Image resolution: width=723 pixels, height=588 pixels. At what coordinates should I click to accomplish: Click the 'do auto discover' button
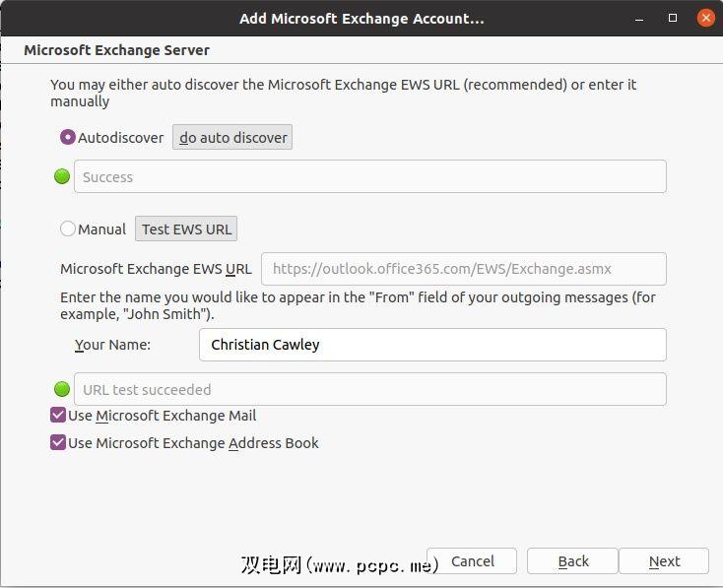pyautogui.click(x=232, y=137)
